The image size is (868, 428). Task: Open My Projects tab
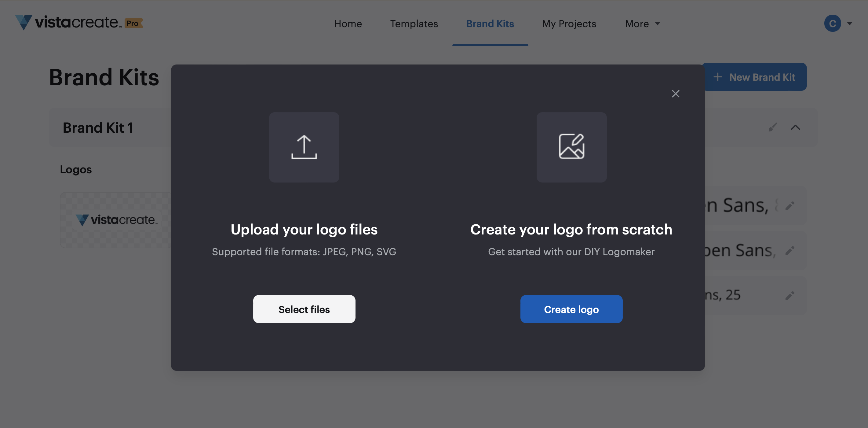[569, 24]
